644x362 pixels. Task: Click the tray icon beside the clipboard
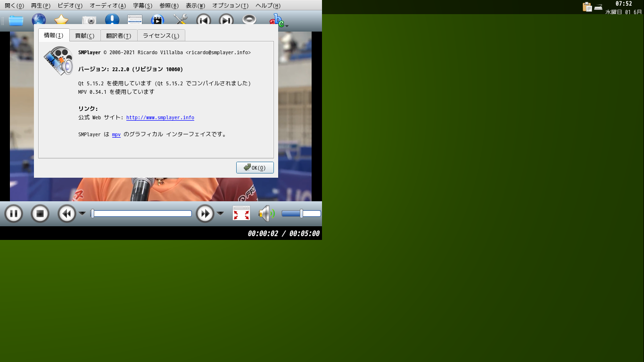click(x=598, y=7)
